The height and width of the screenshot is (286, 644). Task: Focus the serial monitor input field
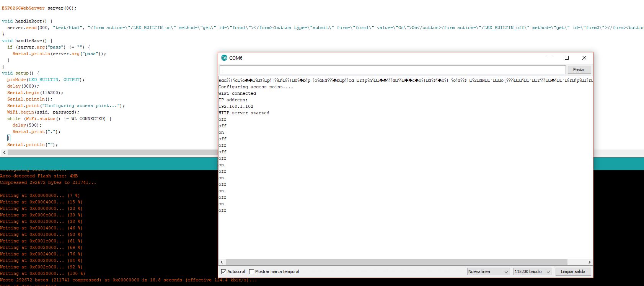(393, 70)
